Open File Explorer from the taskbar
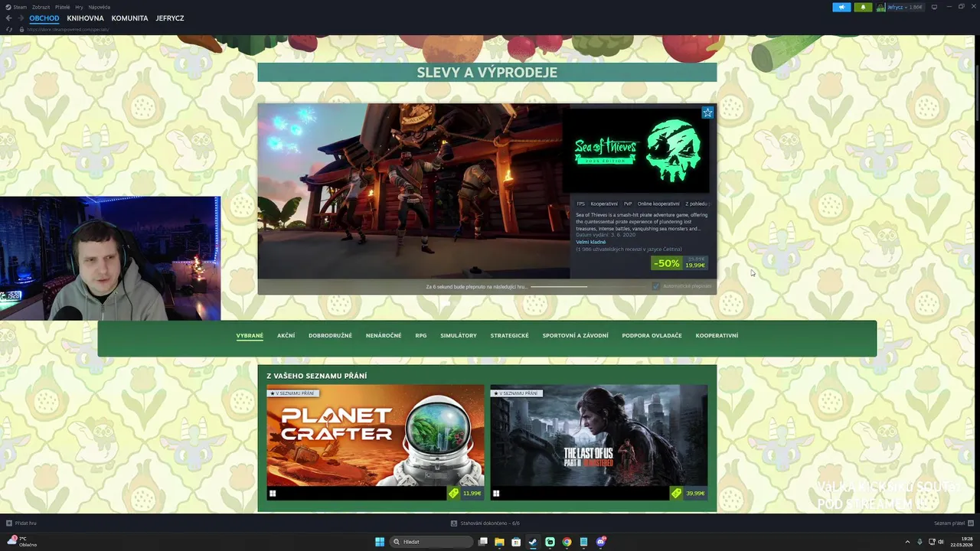980x551 pixels. (x=499, y=542)
